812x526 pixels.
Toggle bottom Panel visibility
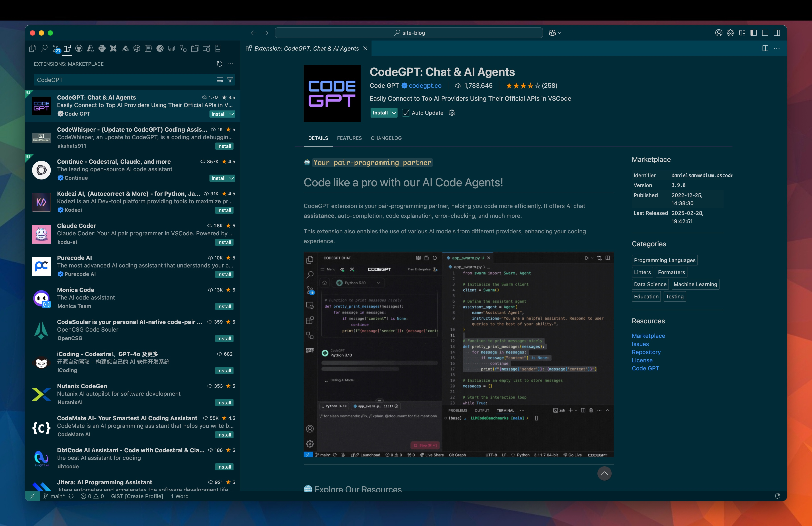(765, 33)
